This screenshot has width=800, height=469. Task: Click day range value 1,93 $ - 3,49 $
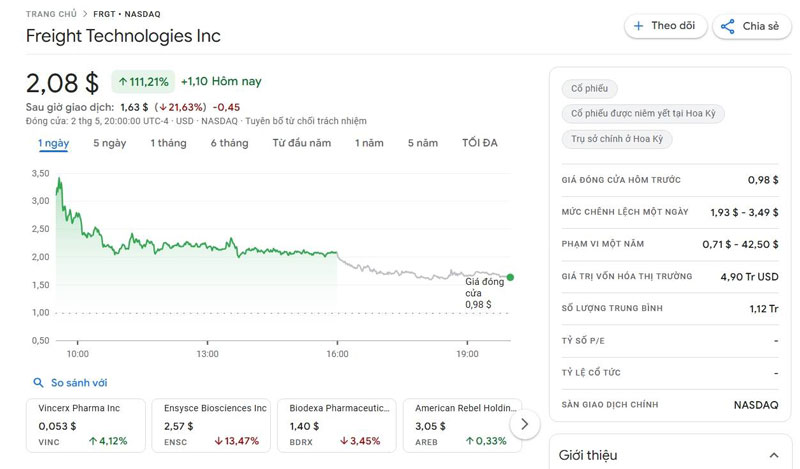(744, 212)
